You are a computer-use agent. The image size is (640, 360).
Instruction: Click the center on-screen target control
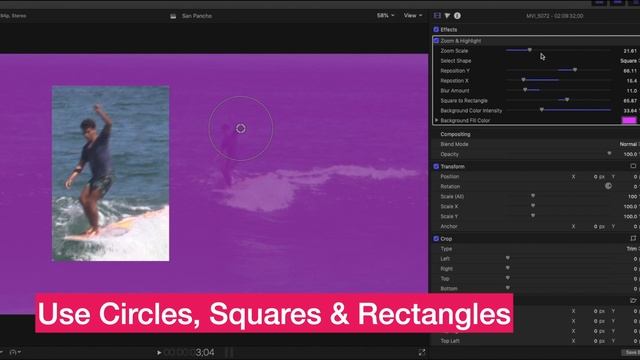241,129
